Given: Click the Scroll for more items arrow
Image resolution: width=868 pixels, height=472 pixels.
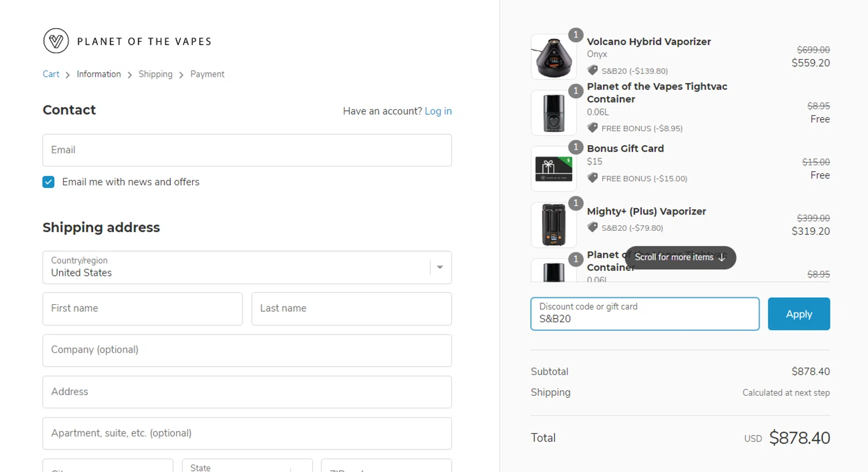Looking at the screenshot, I should coord(722,258).
